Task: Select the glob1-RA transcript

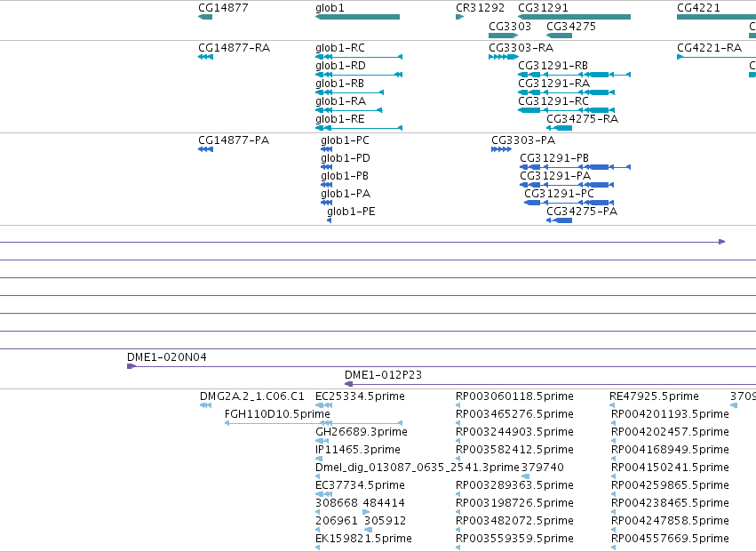Action: tap(348, 110)
